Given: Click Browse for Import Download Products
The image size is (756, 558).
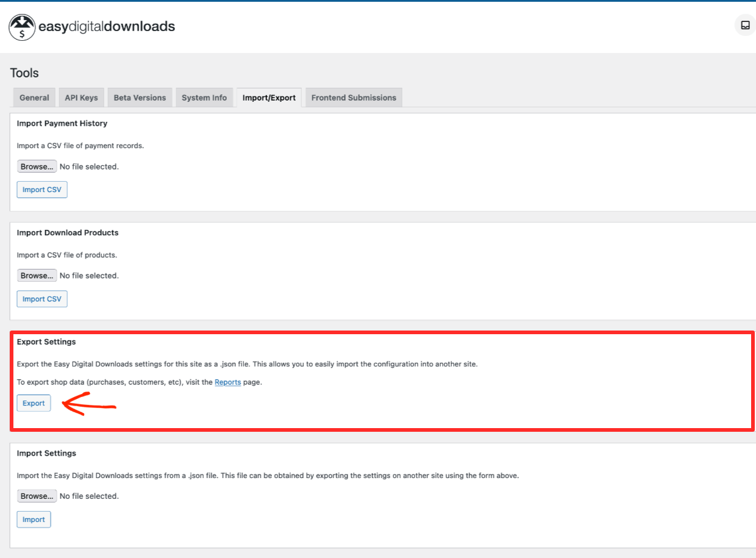Looking at the screenshot, I should pos(37,275).
